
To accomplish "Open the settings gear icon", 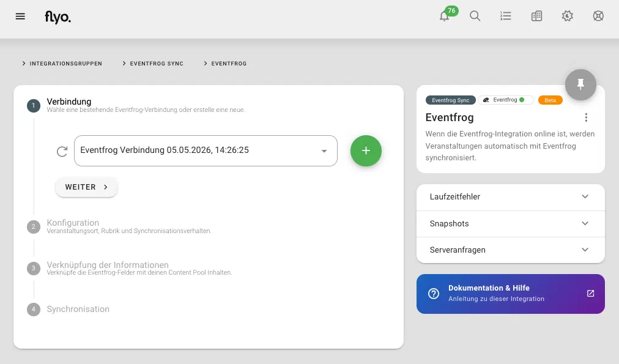I will [x=567, y=16].
